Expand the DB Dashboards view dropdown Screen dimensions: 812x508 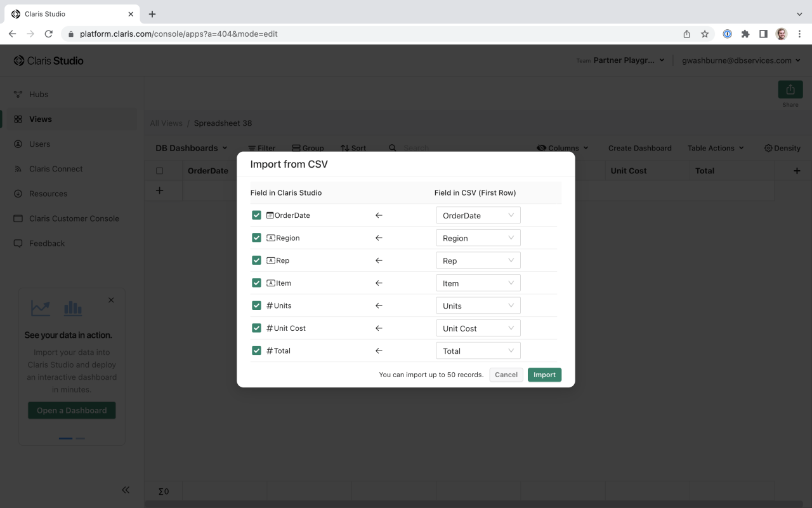191,148
